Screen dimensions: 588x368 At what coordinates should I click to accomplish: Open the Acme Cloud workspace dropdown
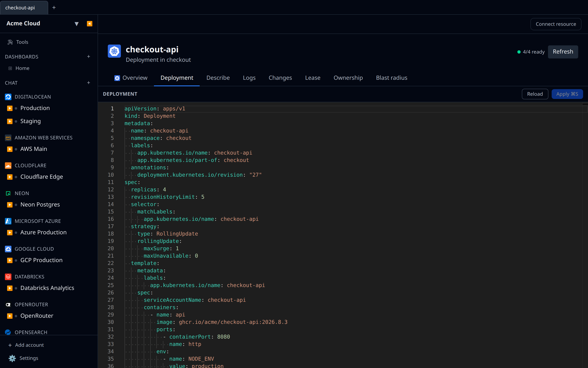coord(77,24)
